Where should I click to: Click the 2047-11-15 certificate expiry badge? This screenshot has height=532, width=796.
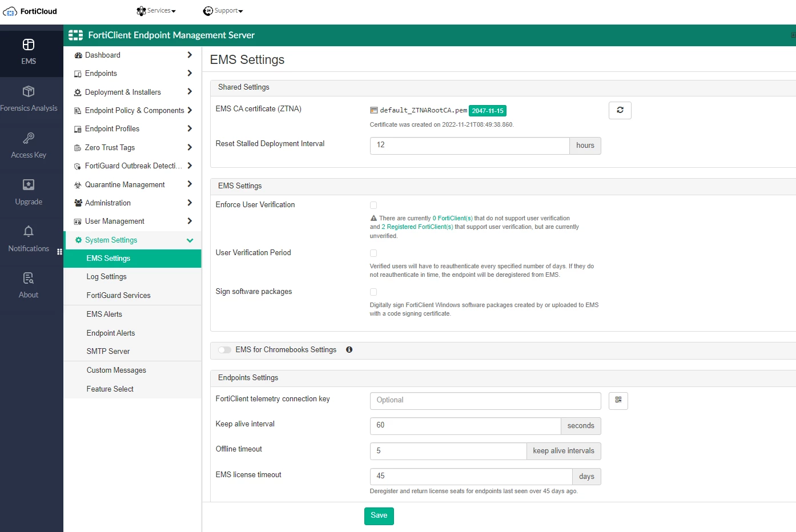click(x=488, y=111)
